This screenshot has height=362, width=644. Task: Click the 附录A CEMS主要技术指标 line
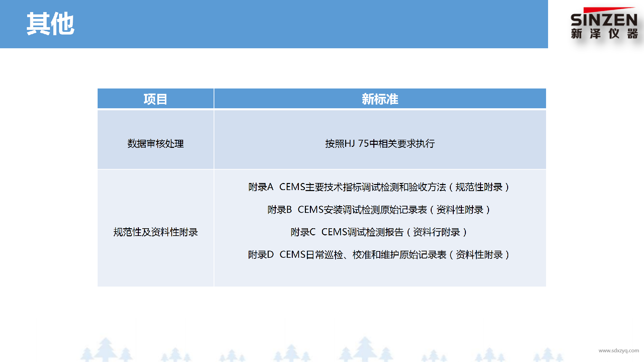coord(379,187)
